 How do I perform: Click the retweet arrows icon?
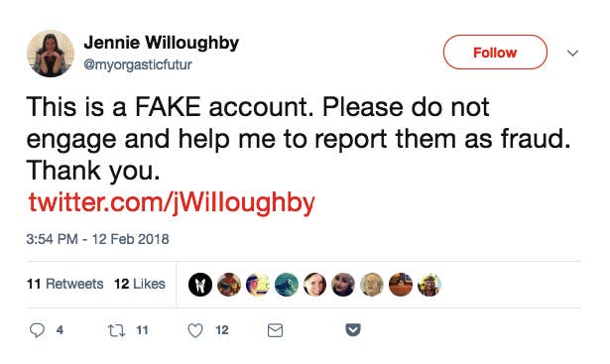(116, 330)
